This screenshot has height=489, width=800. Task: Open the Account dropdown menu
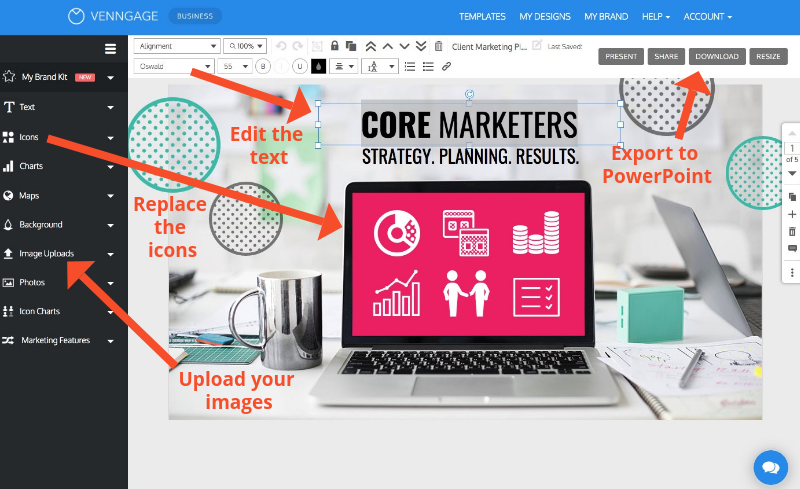point(708,16)
